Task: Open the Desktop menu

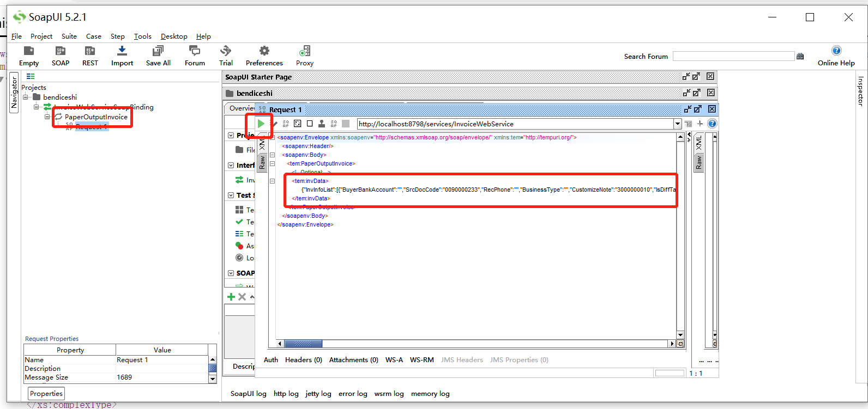Action: [174, 36]
